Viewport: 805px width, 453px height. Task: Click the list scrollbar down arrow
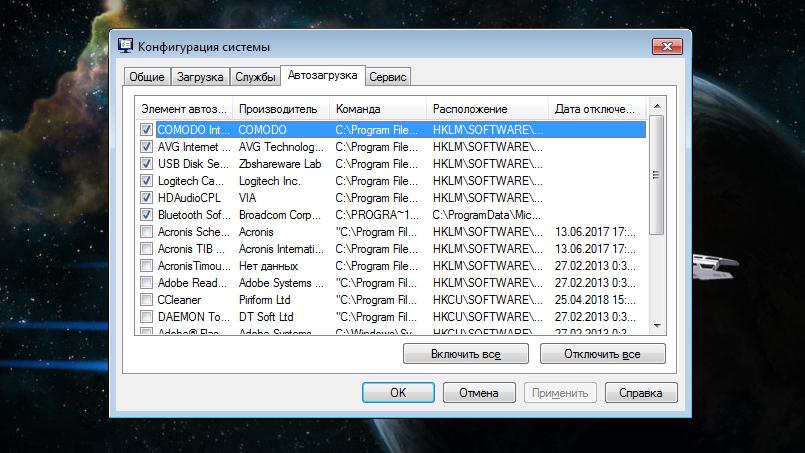coord(657,326)
